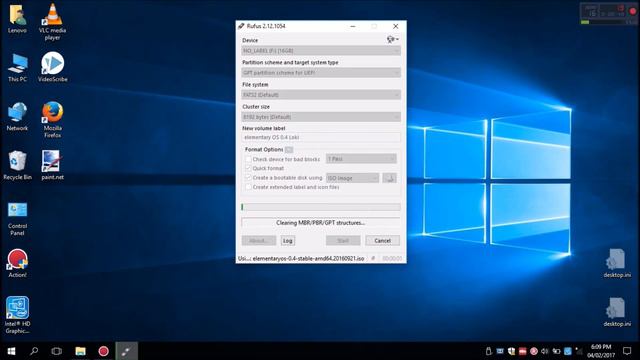Open the Recycle Bin
The width and height of the screenshot is (640, 360).
tap(17, 166)
